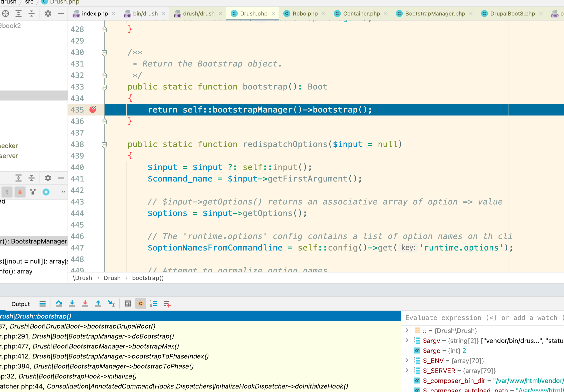Close the index.php tab
This screenshot has height=392, width=564.
point(114,13)
